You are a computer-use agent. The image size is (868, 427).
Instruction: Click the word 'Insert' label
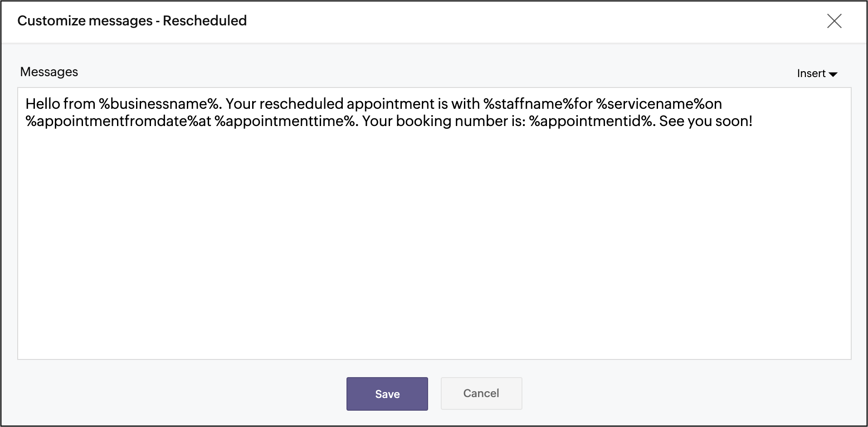tap(811, 73)
